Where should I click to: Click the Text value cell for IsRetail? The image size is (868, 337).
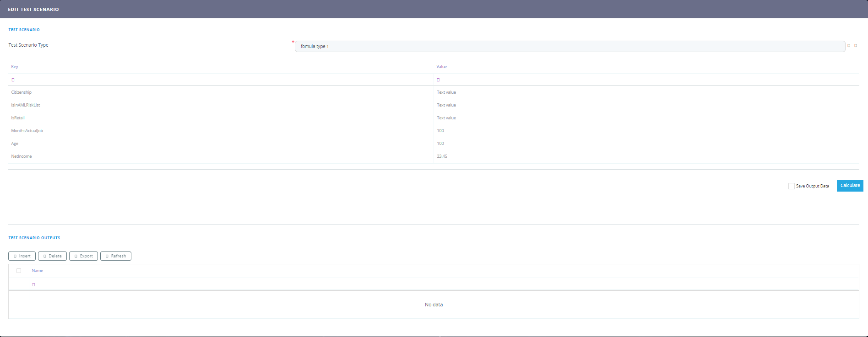[446, 118]
